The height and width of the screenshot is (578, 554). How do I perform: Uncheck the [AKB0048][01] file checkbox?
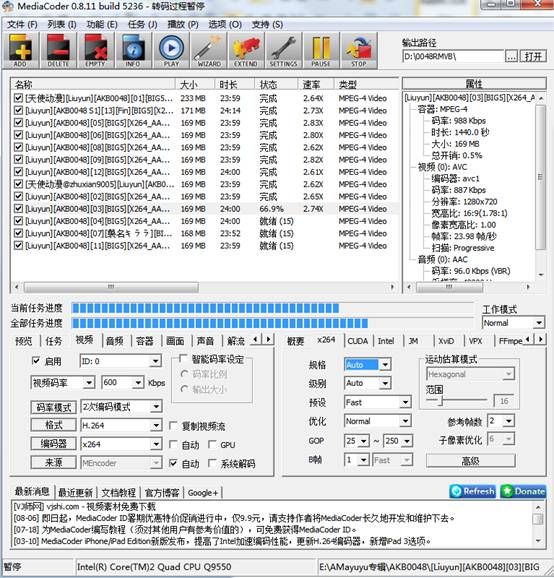click(18, 98)
